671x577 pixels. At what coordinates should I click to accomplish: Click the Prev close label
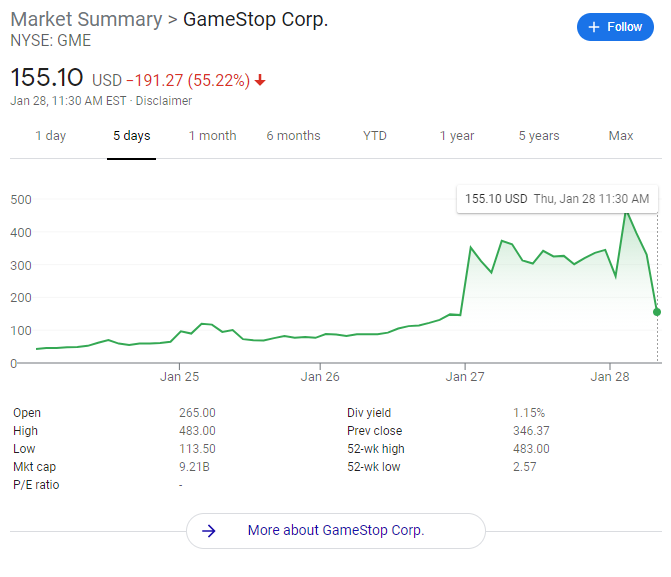pos(374,431)
